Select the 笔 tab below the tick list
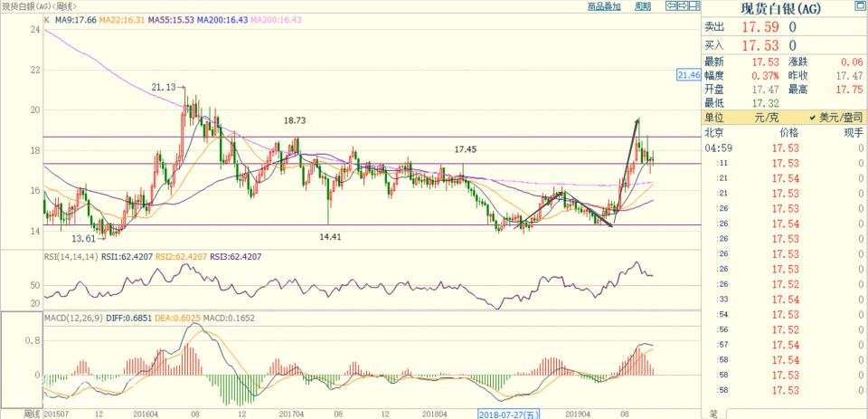The width and height of the screenshot is (868, 419). point(713,414)
